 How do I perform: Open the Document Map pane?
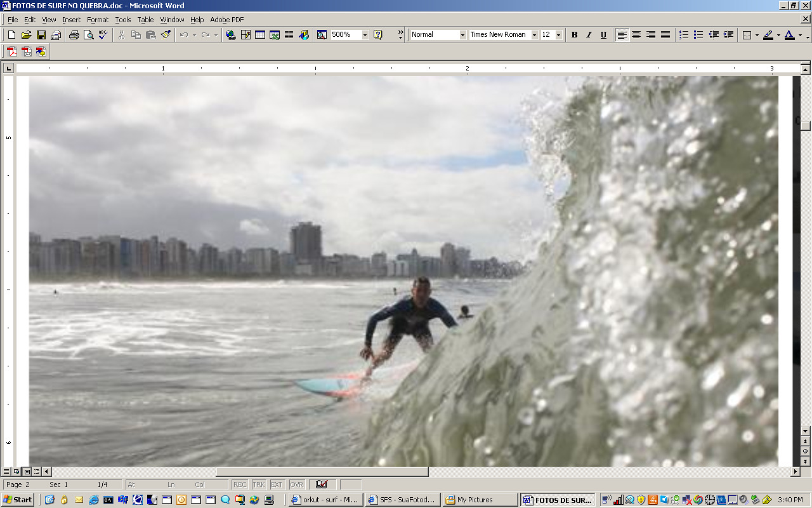coord(322,35)
